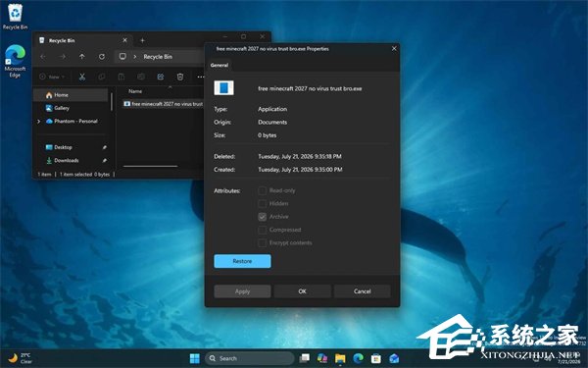Viewport: 588px width, 368px height.
Task: Click the Delete trash can icon
Action: click(180, 77)
